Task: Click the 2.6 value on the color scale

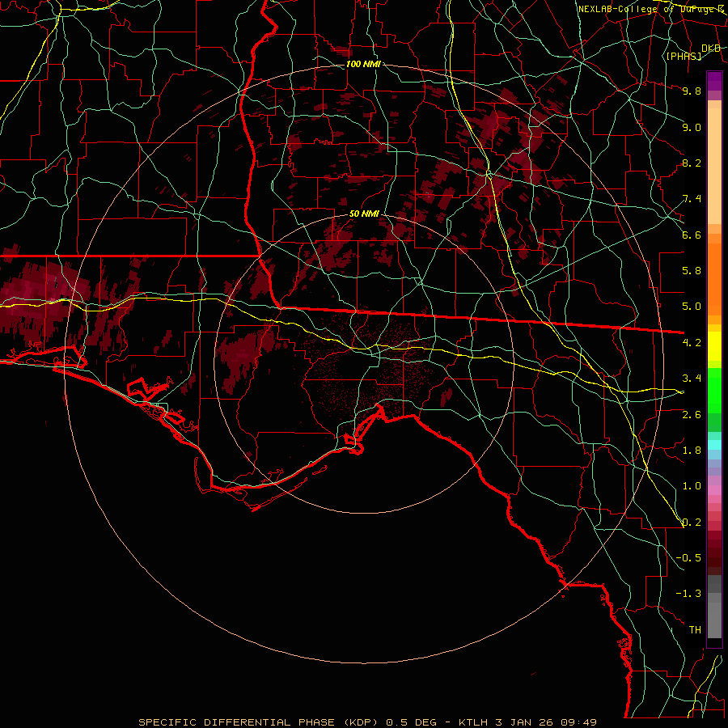Action: tap(692, 414)
